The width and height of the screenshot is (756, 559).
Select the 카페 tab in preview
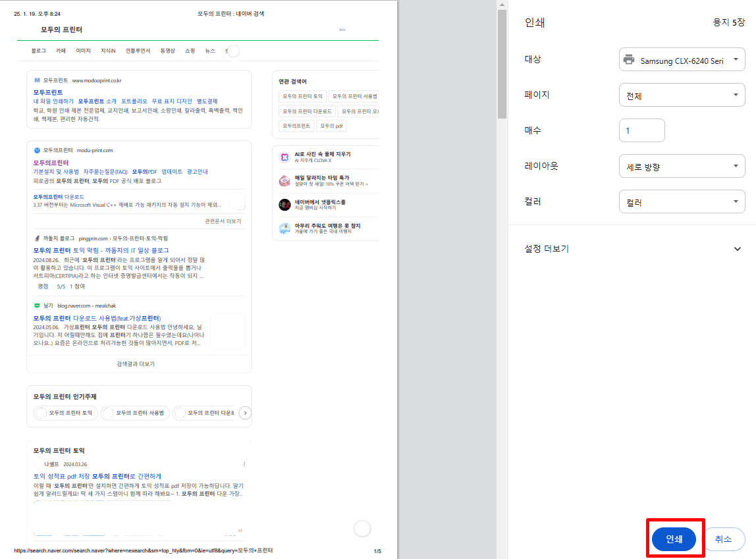61,51
